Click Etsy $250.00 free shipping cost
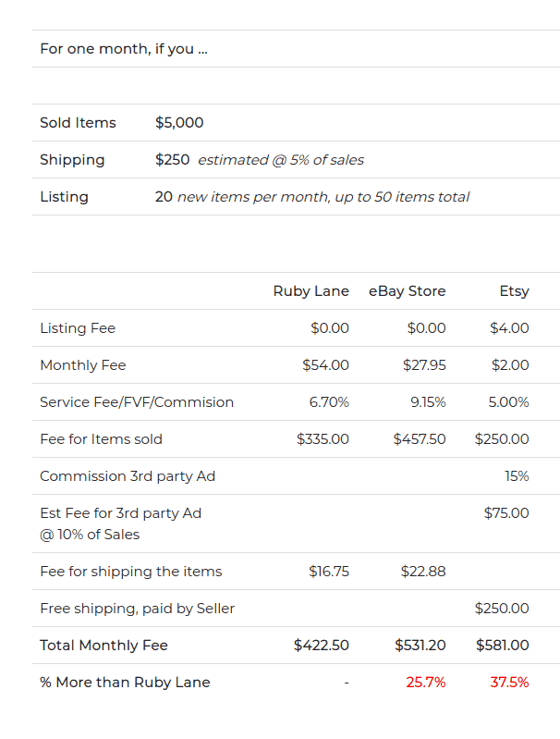 [x=502, y=609]
